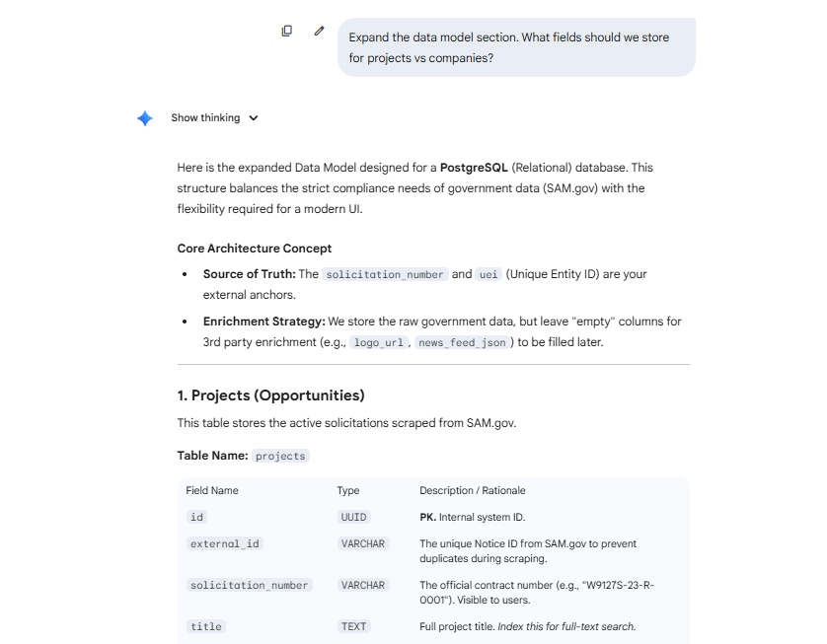This screenshot has height=644, width=827.
Task: Click the Description / Rationale column header
Action: pyautogui.click(x=476, y=490)
